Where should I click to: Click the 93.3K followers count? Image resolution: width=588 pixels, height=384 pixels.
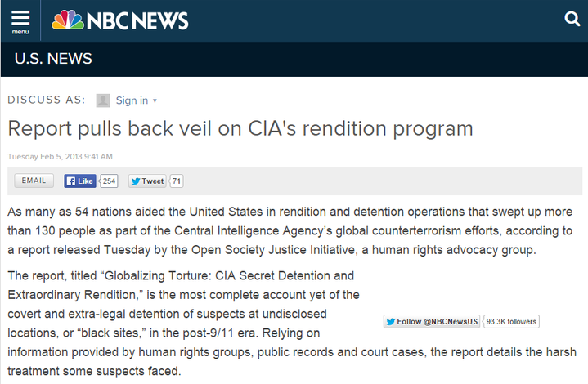click(511, 321)
